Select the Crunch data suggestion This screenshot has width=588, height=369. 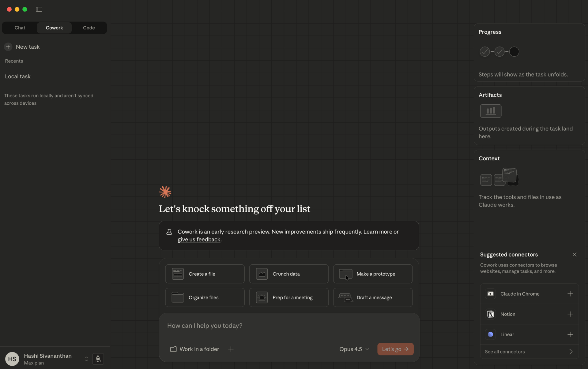289,274
